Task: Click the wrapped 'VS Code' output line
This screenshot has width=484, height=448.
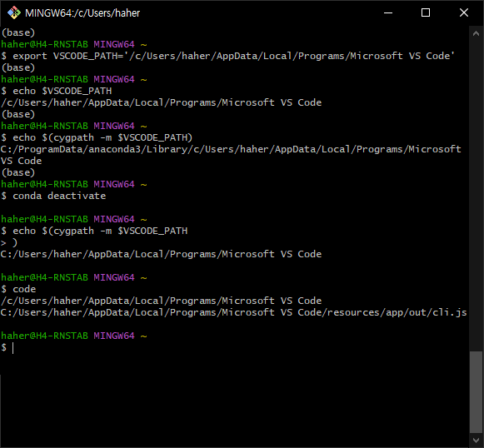Action: coord(22,161)
